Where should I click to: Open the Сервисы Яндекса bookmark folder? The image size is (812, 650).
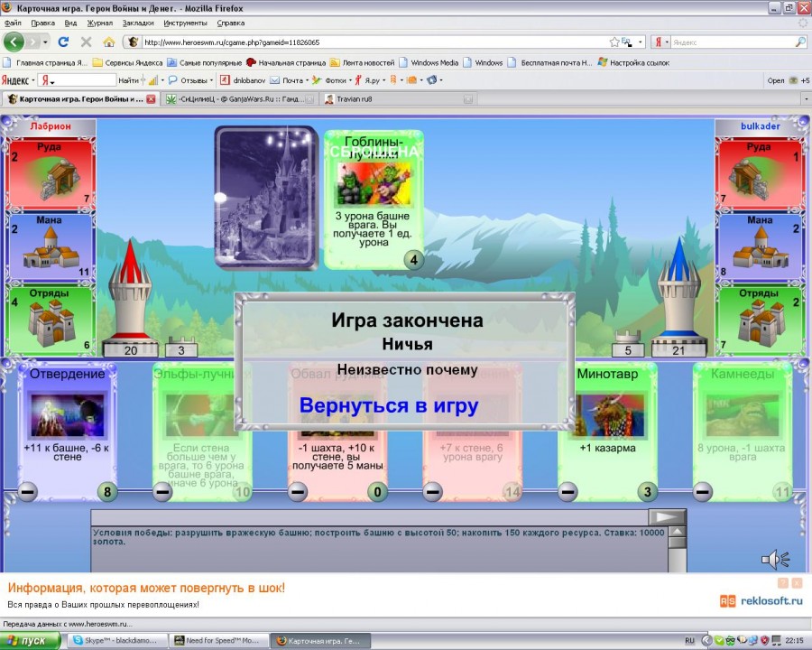click(127, 62)
